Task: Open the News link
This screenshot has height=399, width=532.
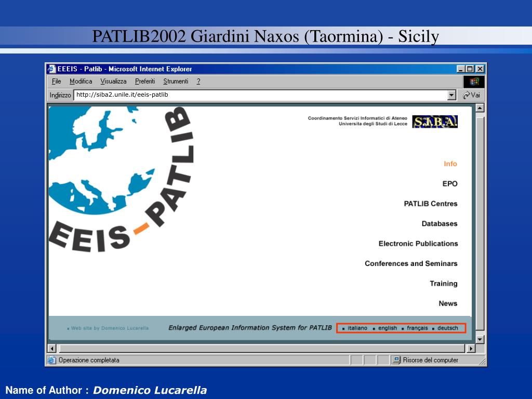Action: click(x=448, y=303)
